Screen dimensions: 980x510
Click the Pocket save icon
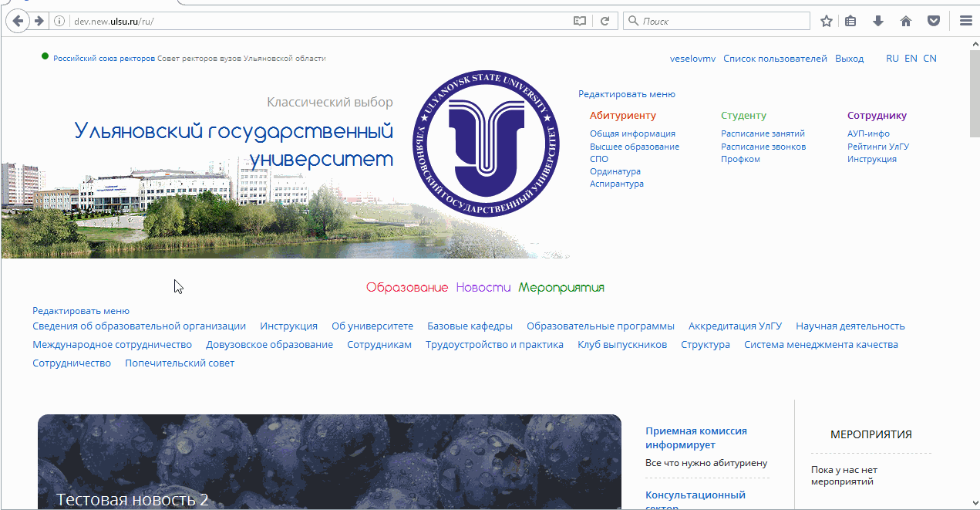[x=934, y=21]
